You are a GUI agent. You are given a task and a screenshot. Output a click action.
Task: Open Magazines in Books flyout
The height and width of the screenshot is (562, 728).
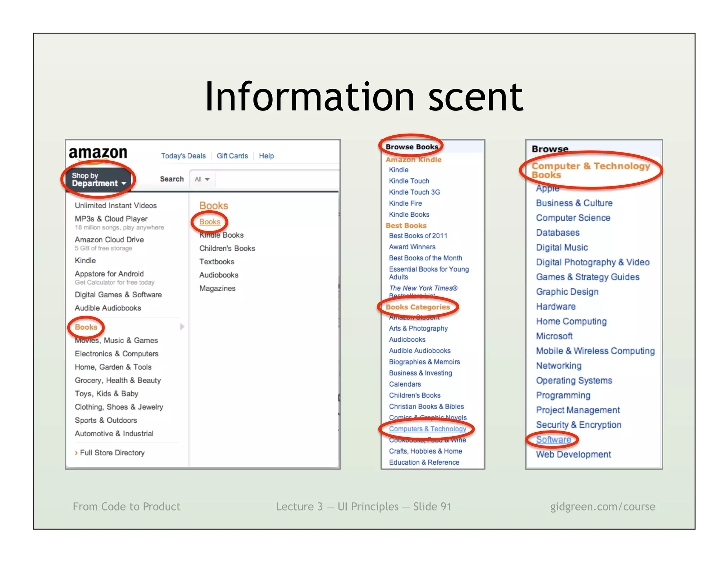[217, 288]
